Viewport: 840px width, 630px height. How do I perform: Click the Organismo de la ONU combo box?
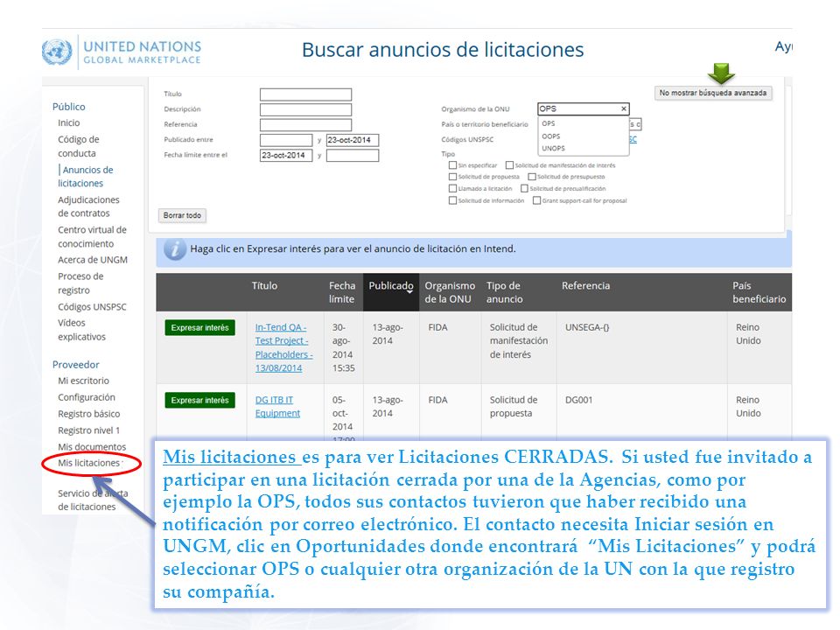pyautogui.click(x=583, y=108)
